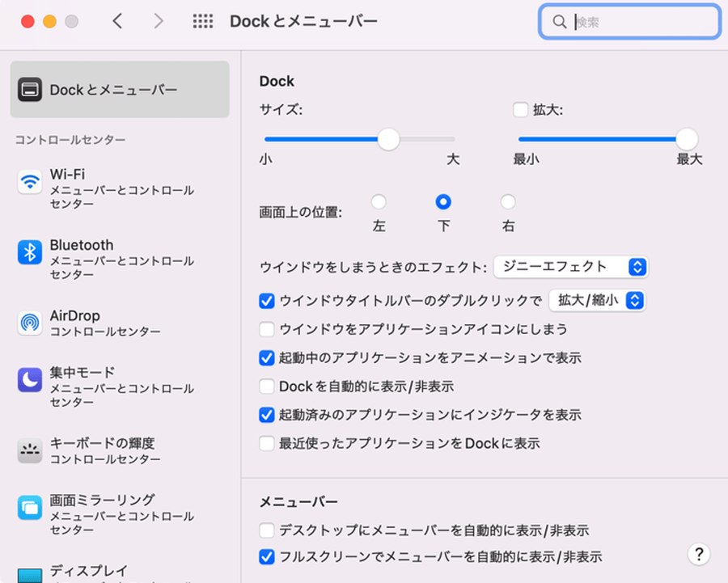Click the AirDrop icon in sidebar
The height and width of the screenshot is (583, 728).
tap(30, 323)
